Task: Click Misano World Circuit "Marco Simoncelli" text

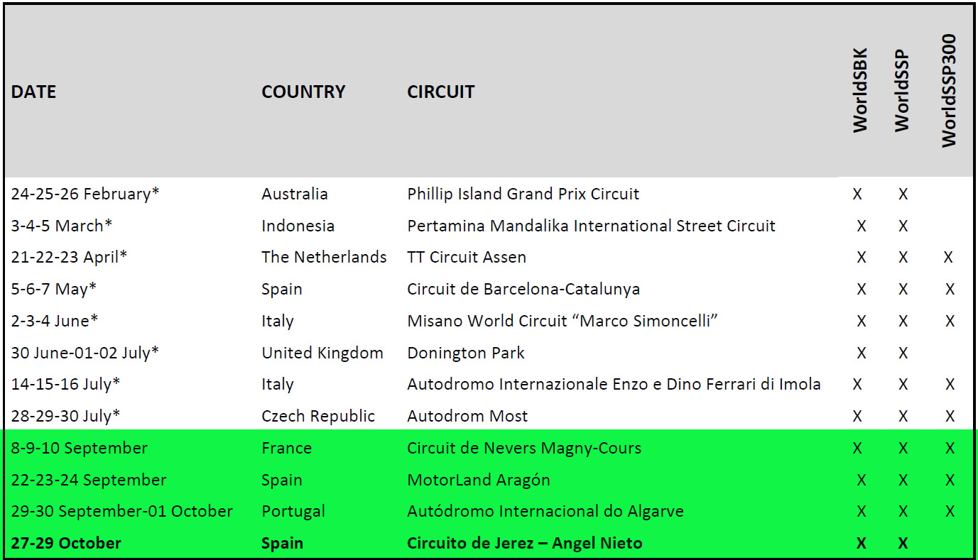Action: click(563, 321)
